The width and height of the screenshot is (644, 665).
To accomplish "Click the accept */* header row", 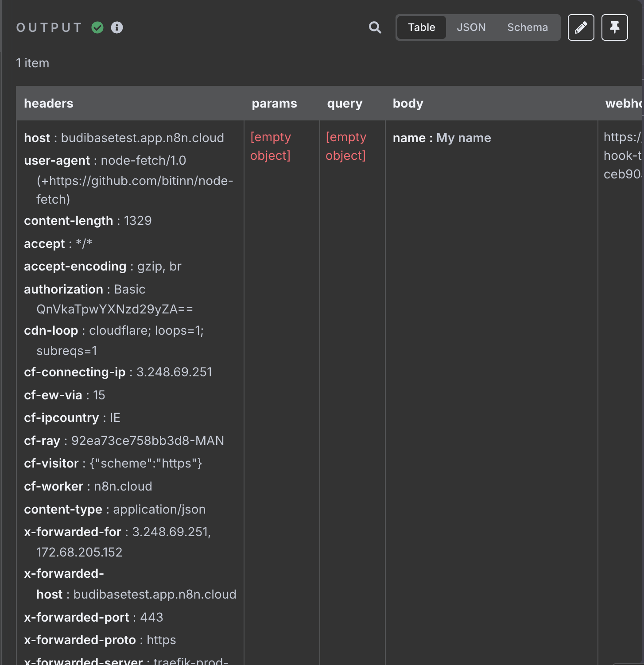I will click(x=58, y=244).
